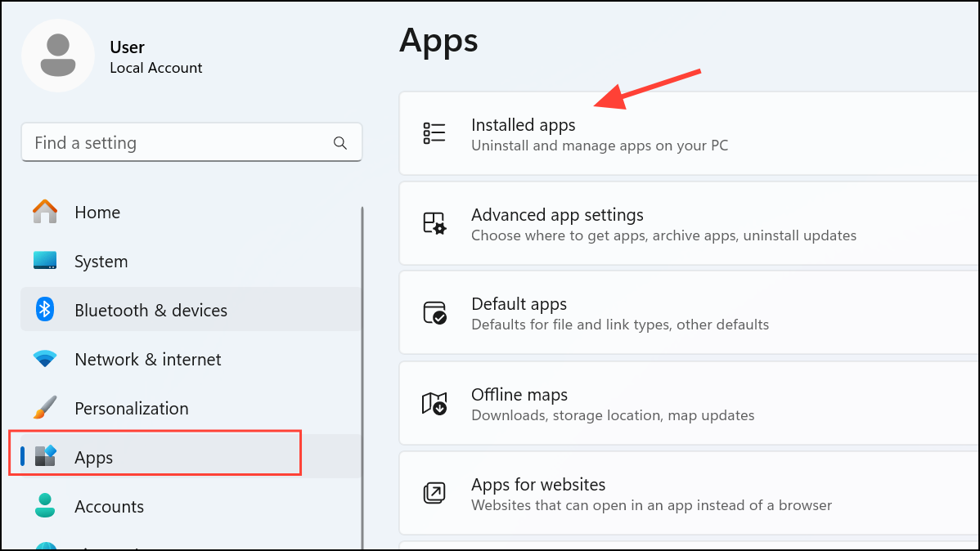Click the Advanced app settings icon

pos(434,223)
